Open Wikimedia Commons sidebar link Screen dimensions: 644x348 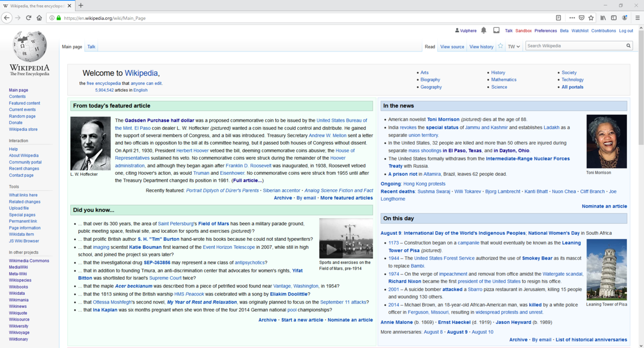pyautogui.click(x=29, y=261)
